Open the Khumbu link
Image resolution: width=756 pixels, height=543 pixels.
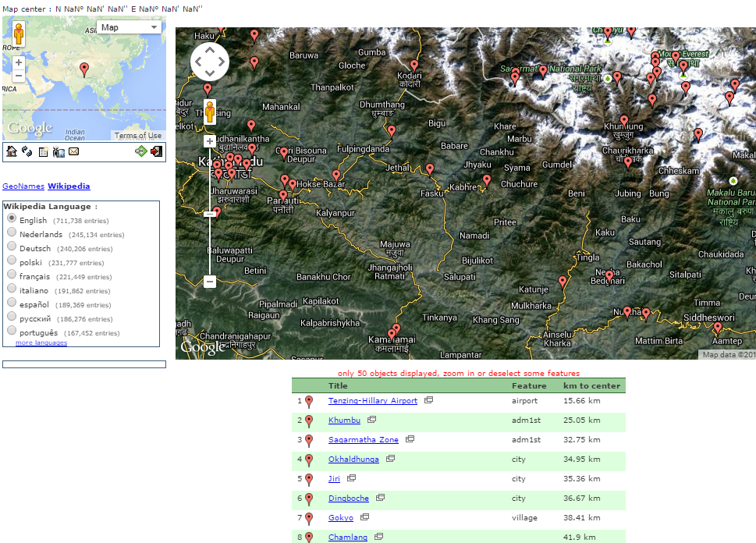click(x=344, y=420)
